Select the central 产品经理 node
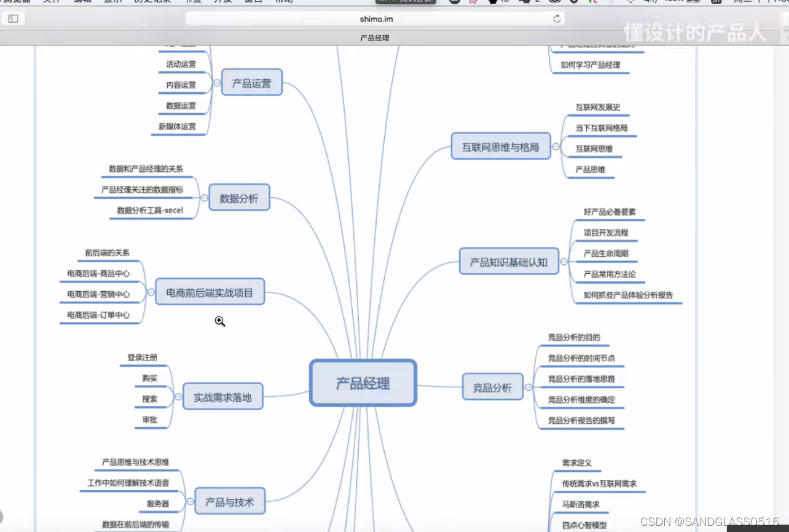Image resolution: width=789 pixels, height=532 pixels. (363, 383)
